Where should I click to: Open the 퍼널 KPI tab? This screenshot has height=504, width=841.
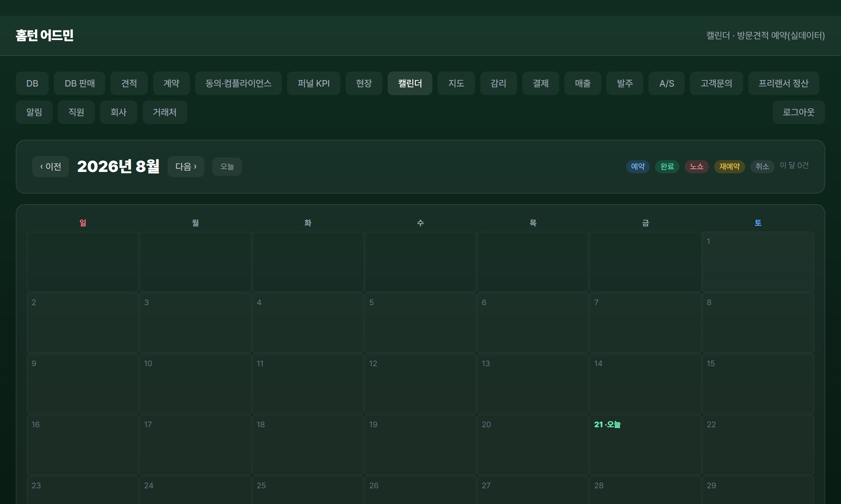(313, 83)
